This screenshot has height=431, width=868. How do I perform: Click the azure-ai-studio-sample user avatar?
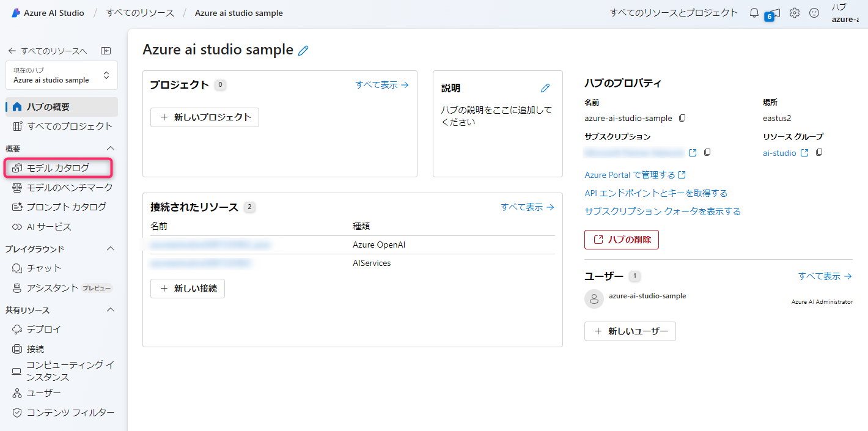[594, 299]
